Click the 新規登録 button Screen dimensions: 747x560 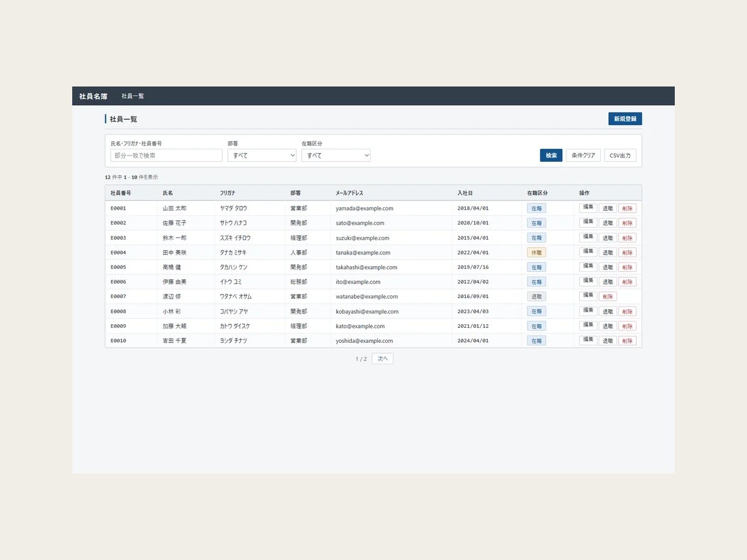(625, 119)
